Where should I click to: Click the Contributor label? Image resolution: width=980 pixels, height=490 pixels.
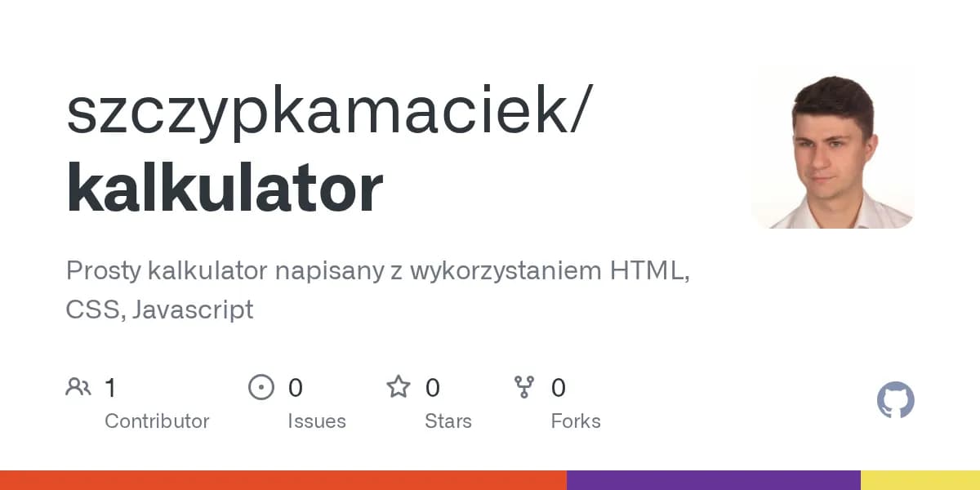tap(157, 421)
